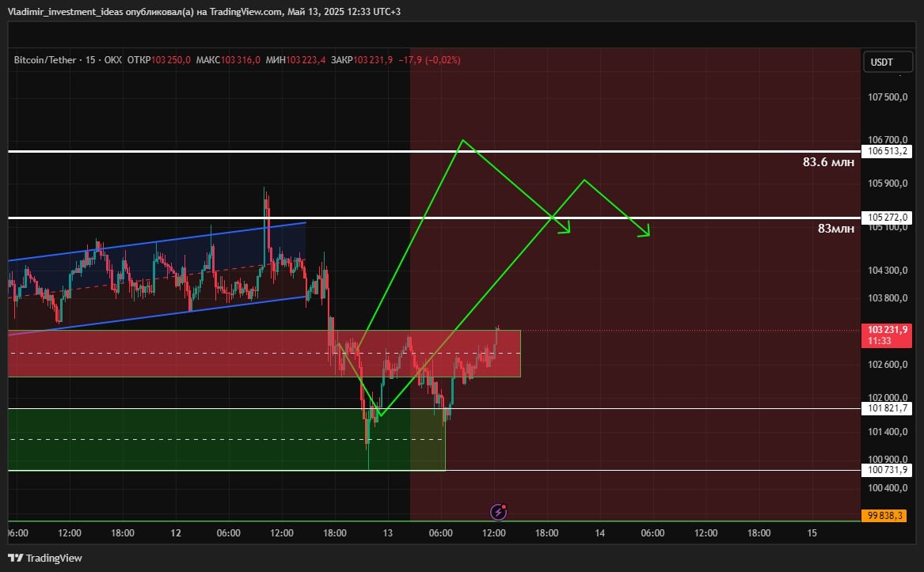924x572 pixels.
Task: Click the red current price label with 11:33 countdown
Action: 886,335
